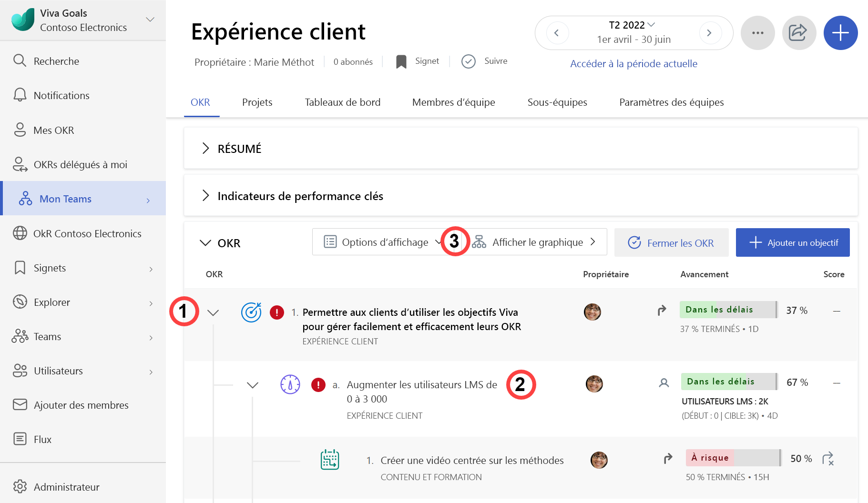
Task: Toggle Suivre follow check
Action: click(x=484, y=61)
